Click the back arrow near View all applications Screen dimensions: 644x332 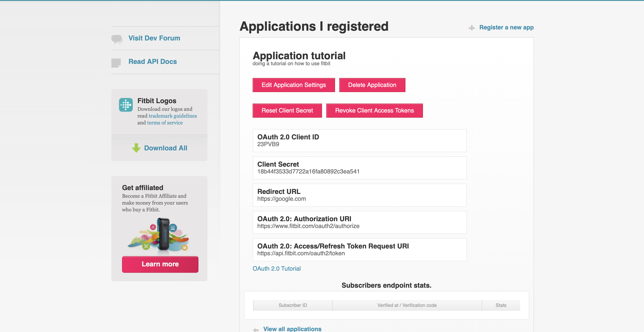(x=256, y=329)
